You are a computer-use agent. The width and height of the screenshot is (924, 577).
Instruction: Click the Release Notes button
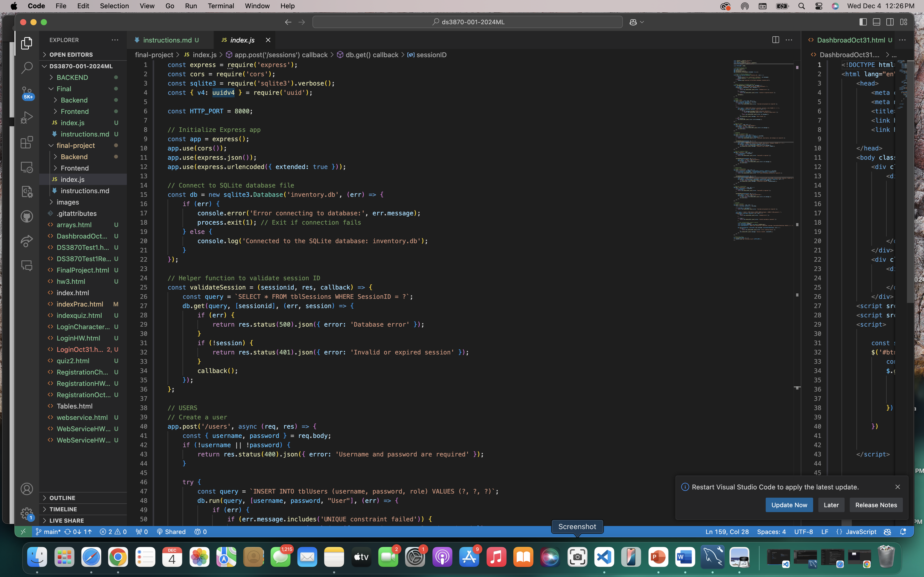point(876,505)
